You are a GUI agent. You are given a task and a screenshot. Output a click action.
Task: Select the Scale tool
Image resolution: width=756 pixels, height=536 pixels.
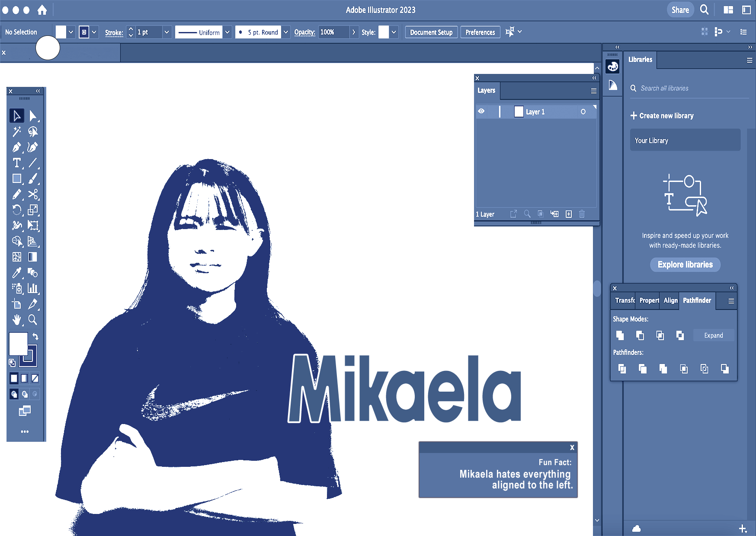coord(33,210)
